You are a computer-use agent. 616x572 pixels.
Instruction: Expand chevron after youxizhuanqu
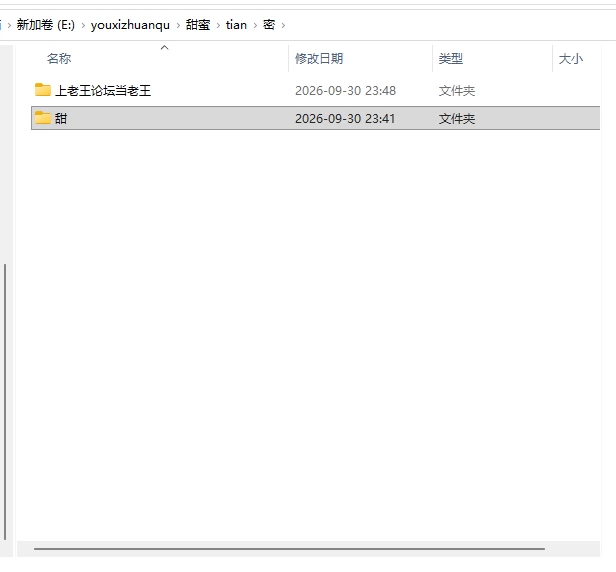tap(178, 26)
